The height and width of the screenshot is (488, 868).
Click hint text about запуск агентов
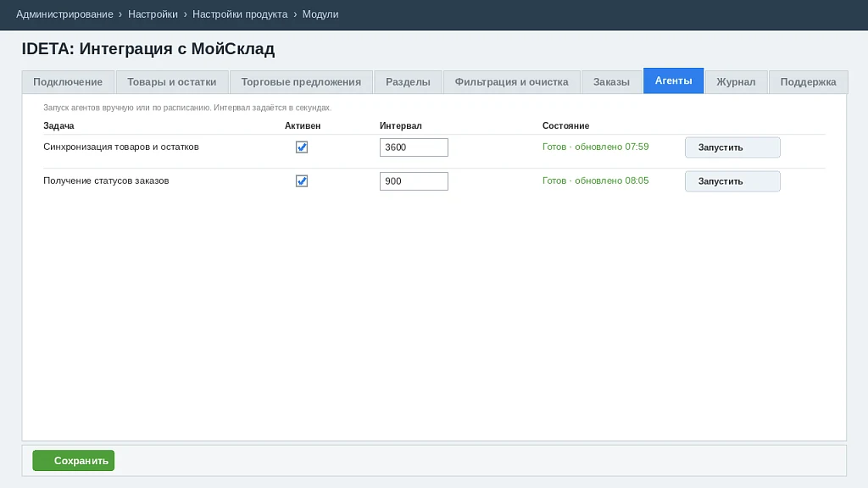(187, 108)
